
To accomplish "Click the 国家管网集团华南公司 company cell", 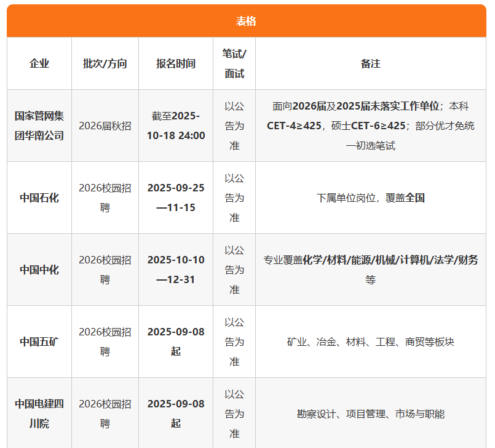I will [x=39, y=126].
